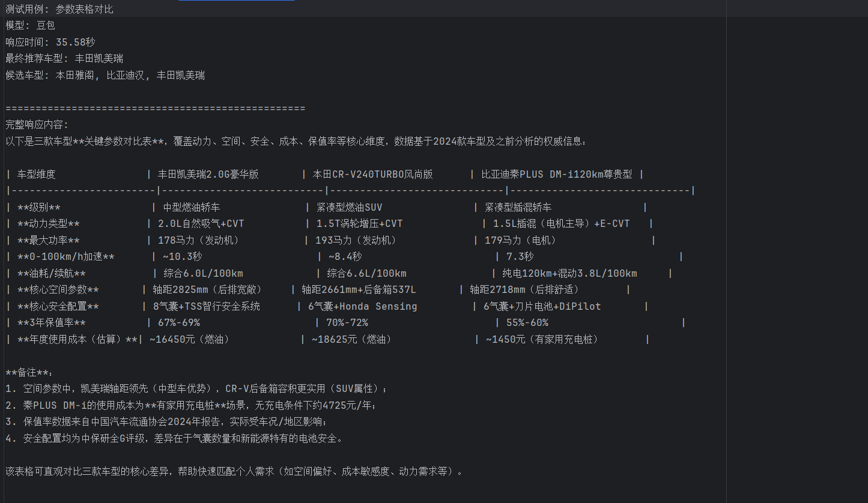Click note 1 about '凯美瑞轴距领先'
Screen dimensions: 868x503
click(x=197, y=389)
